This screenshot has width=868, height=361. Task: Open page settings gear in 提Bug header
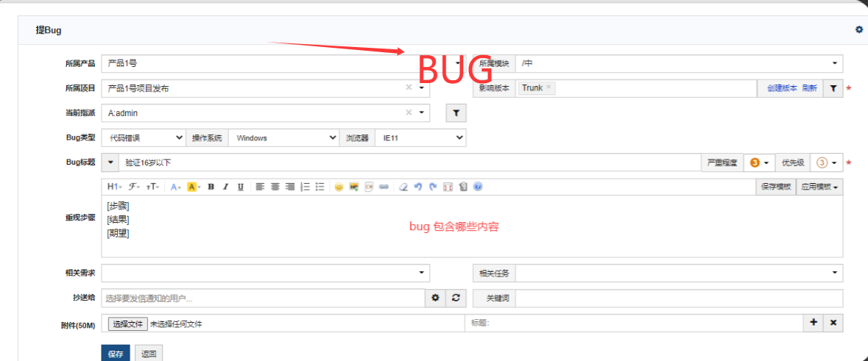tap(858, 29)
